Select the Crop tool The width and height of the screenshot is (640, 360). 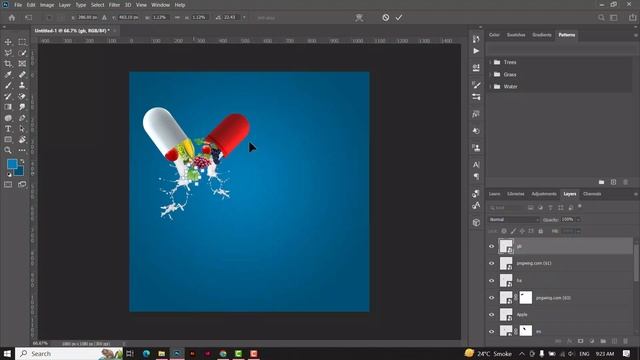[x=8, y=64]
